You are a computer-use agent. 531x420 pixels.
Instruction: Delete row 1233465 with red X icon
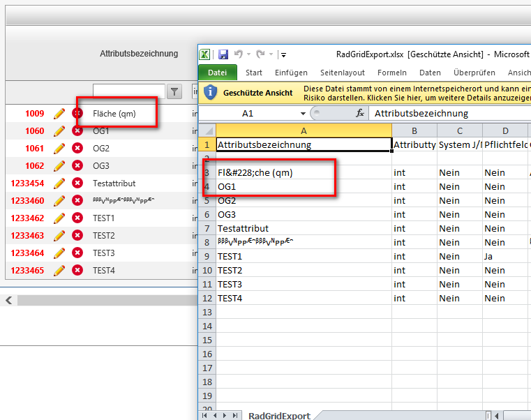pyautogui.click(x=77, y=270)
